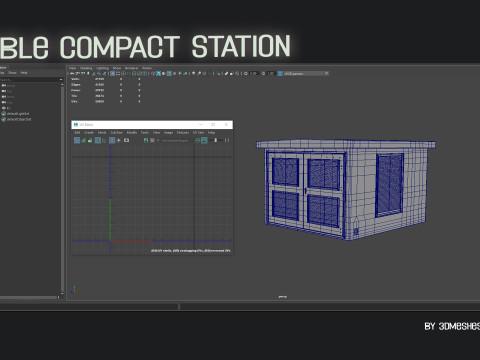
Task: Select the side camera in Outliner
Action: [8, 102]
